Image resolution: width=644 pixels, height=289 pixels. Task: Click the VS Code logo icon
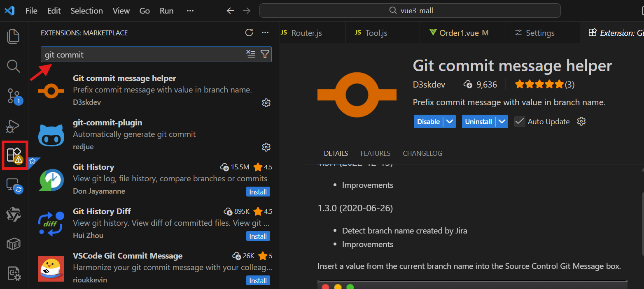9,11
